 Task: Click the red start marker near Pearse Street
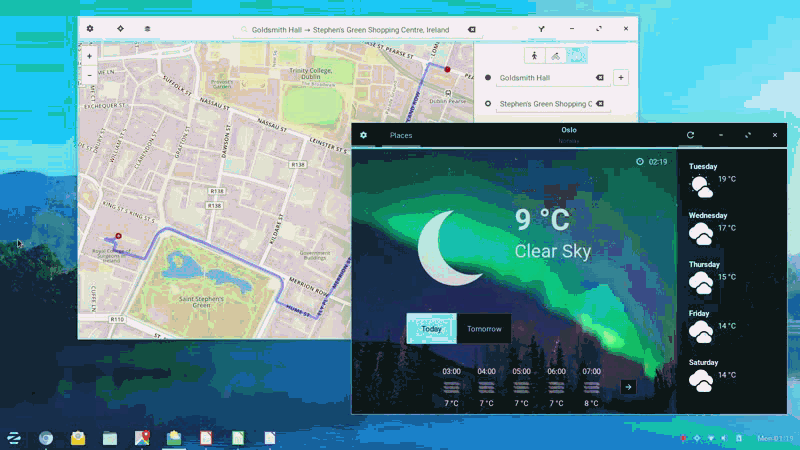(x=447, y=69)
